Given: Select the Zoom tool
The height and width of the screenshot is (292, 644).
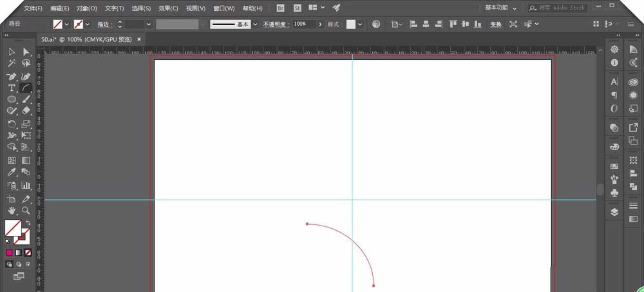Looking at the screenshot, I should (26, 211).
